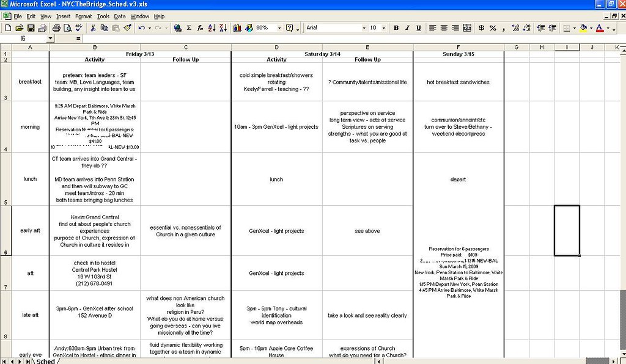Click the Format Painter brush icon

[x=127, y=28]
